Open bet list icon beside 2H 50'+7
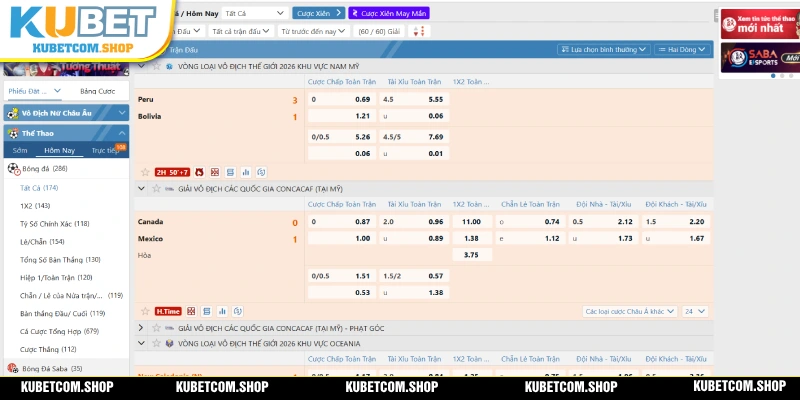This screenshot has width=800, height=400. tap(230, 172)
